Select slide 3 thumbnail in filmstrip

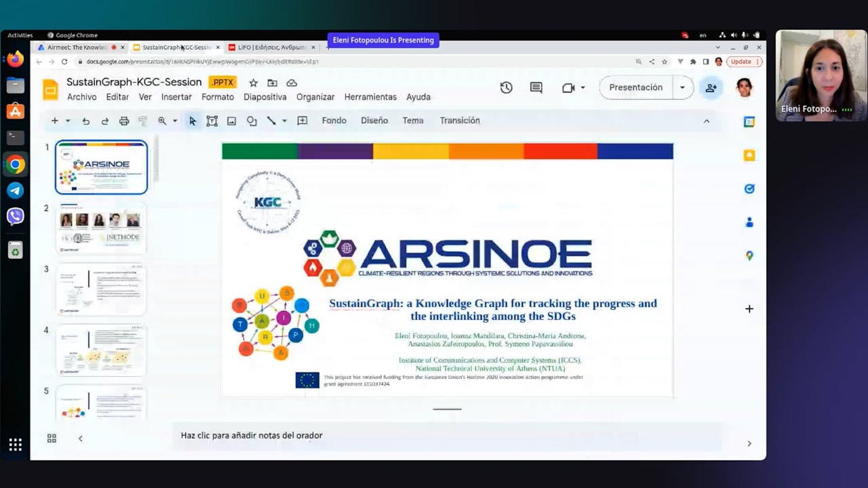(100, 288)
